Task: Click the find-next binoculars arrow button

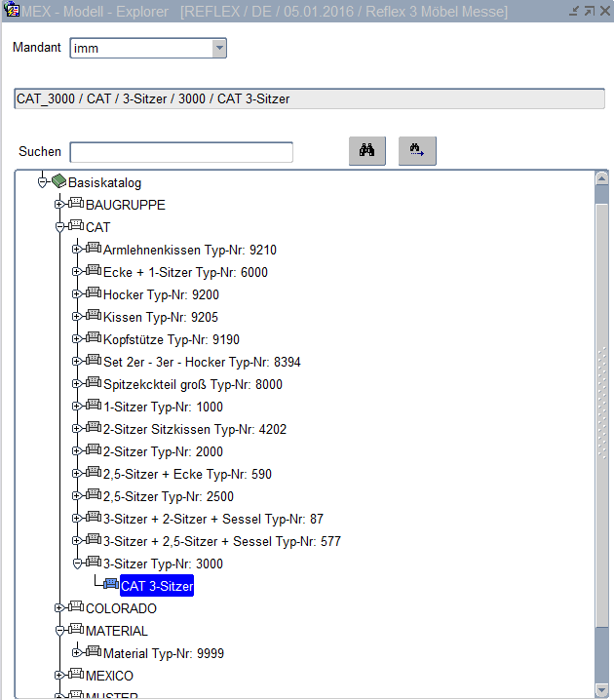Action: click(417, 151)
